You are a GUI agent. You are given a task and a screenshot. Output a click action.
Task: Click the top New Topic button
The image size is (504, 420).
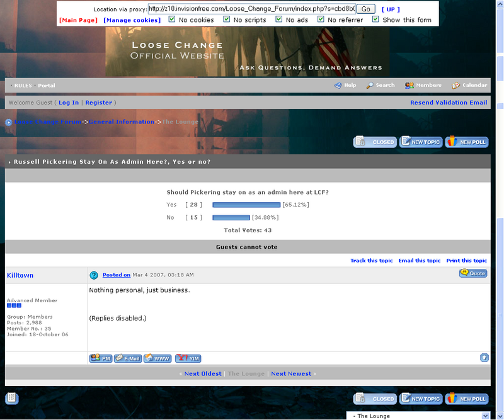pyautogui.click(x=421, y=142)
